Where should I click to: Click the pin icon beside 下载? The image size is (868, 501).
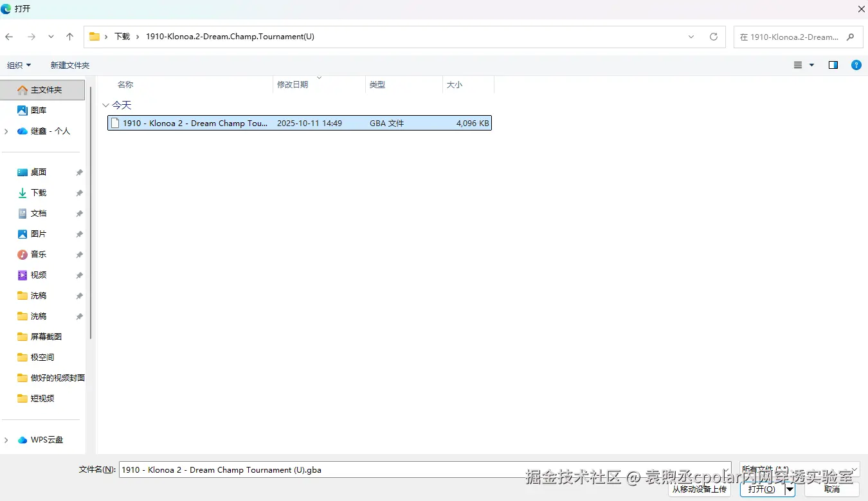click(x=79, y=193)
